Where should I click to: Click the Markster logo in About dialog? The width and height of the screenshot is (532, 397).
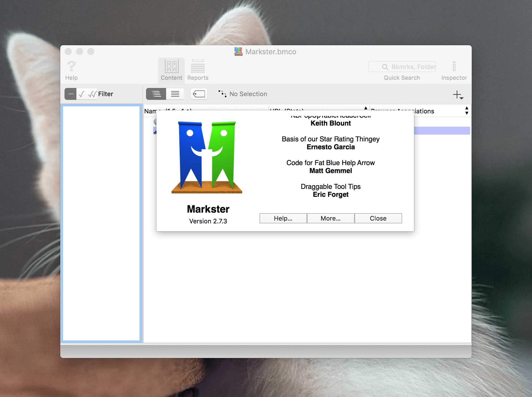click(207, 157)
